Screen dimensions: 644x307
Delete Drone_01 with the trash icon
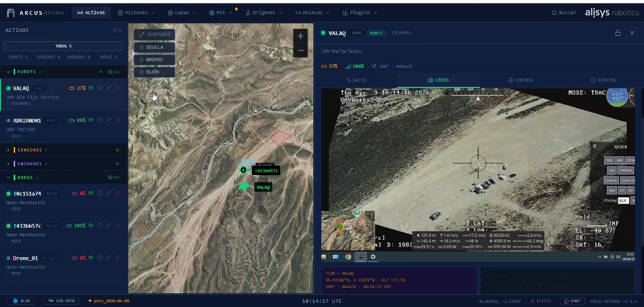click(x=118, y=258)
